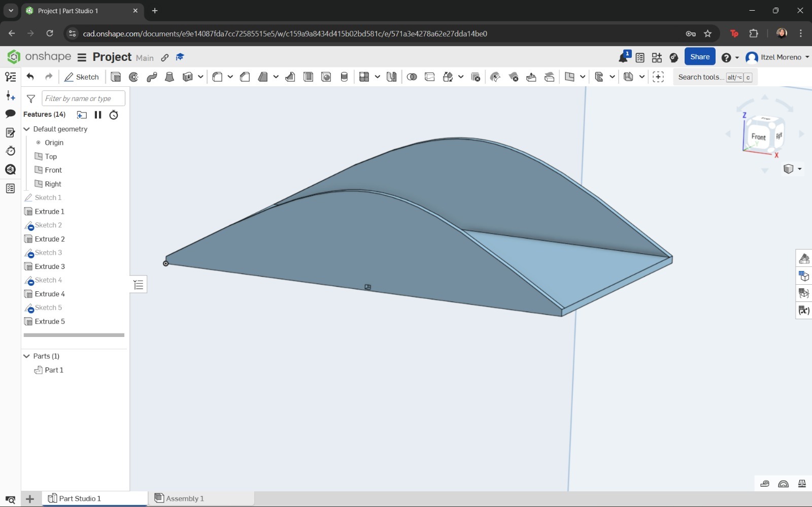Click the Undo arrow
Image resolution: width=812 pixels, height=507 pixels.
pos(30,77)
